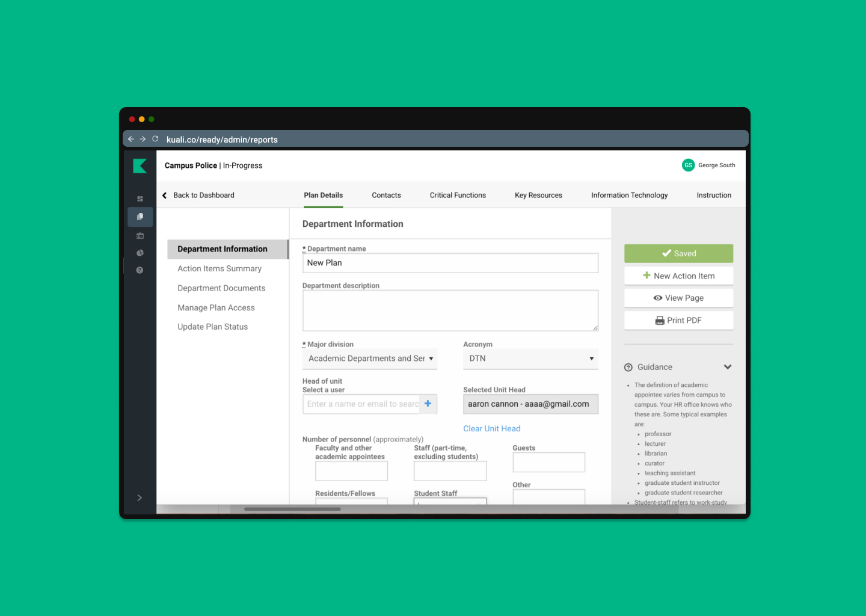Expand the sidebar with the bottom arrow
Viewport: 866px width, 616px height.
140,497
